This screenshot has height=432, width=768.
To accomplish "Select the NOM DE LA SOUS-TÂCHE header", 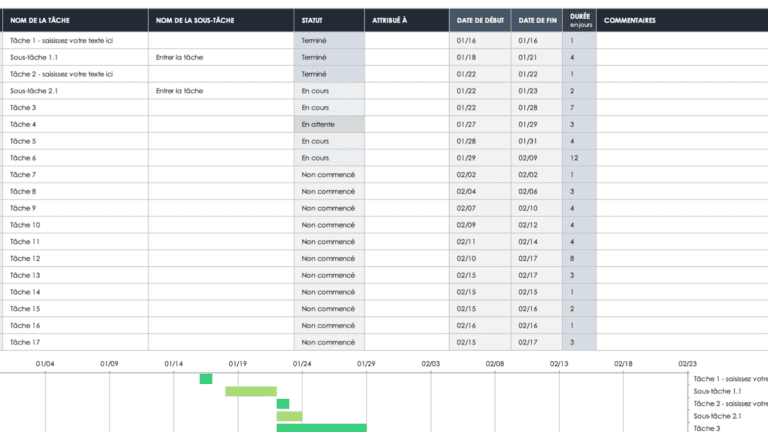I will (221, 20).
